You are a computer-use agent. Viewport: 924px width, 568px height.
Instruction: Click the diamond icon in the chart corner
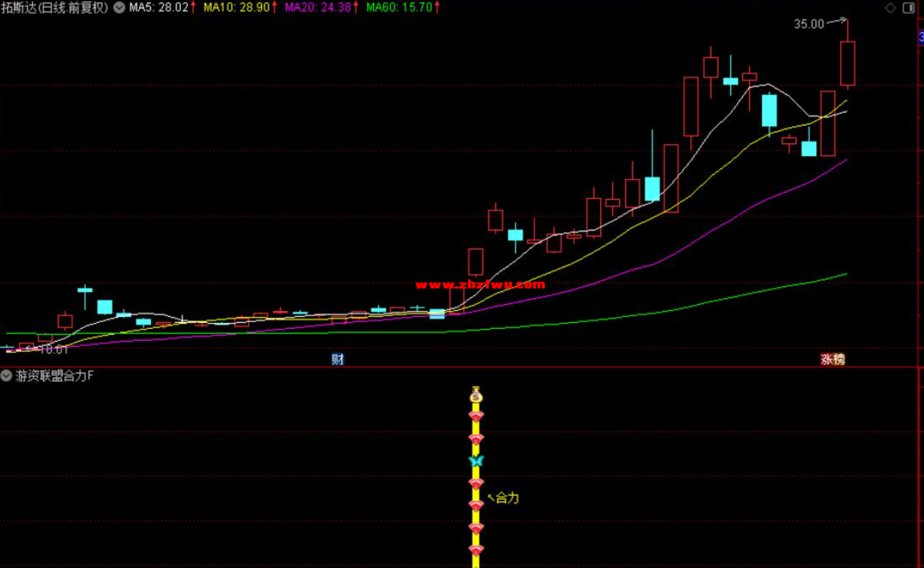(890, 8)
